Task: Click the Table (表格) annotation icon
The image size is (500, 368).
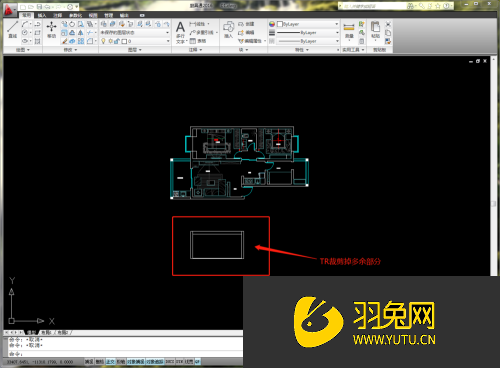Action: (x=198, y=41)
